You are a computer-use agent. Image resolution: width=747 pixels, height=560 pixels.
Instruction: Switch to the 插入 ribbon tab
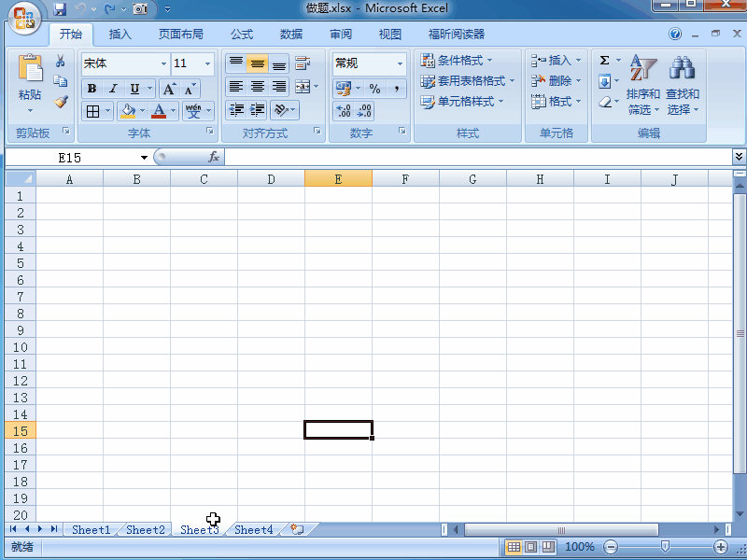coord(120,34)
